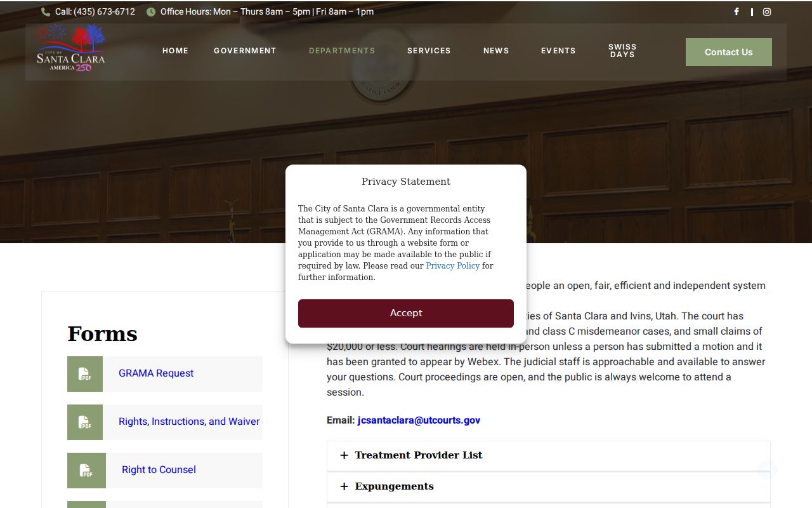The height and width of the screenshot is (508, 812).
Task: Email jcsantaclara@utcourts.gov
Action: (419, 420)
